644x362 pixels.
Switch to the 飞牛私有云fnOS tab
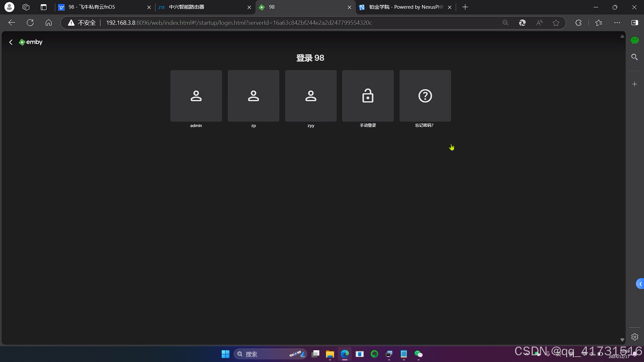(x=101, y=7)
